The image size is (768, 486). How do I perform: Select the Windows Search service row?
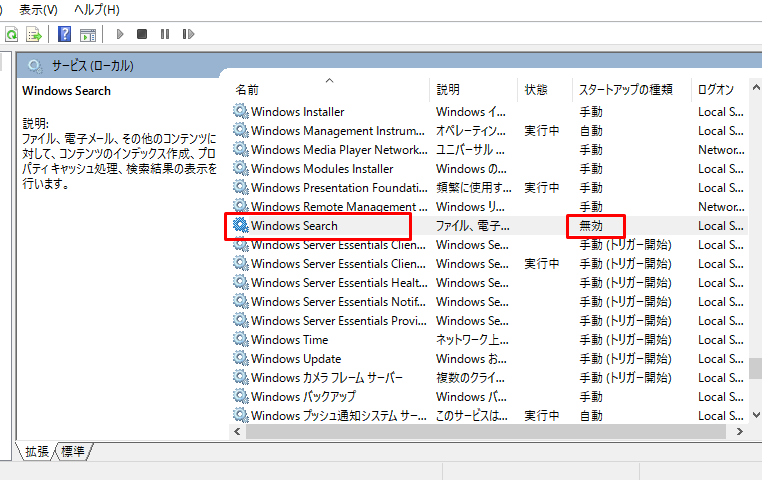pos(488,225)
